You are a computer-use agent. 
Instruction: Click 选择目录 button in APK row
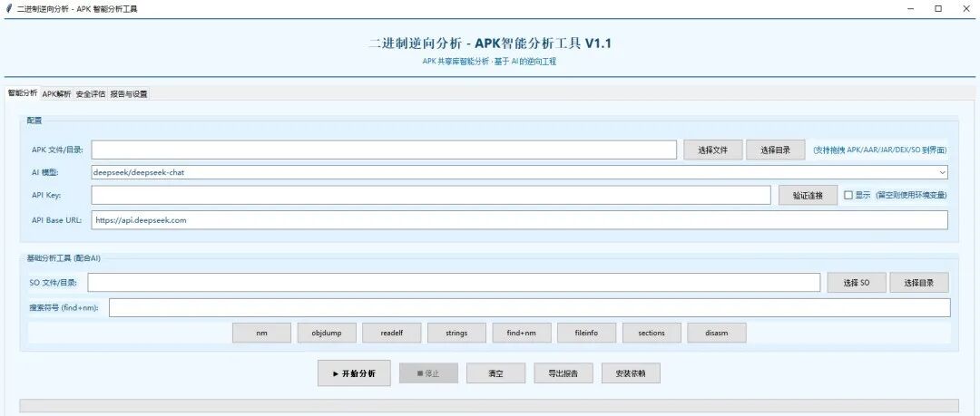pos(775,150)
